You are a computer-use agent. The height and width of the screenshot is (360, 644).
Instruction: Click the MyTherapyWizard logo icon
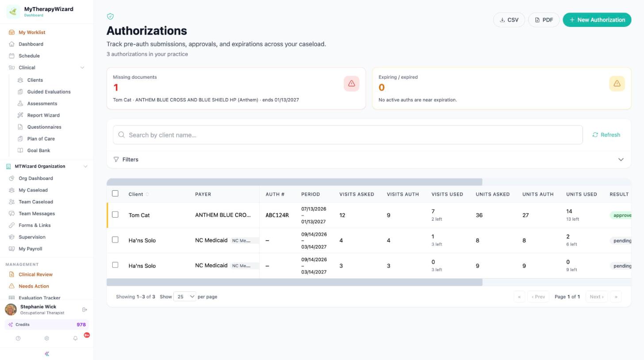(13, 11)
